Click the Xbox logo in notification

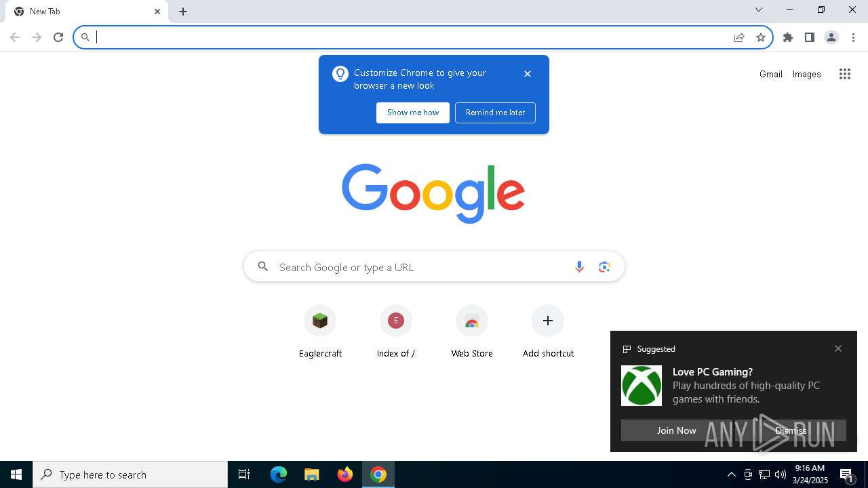(642, 386)
